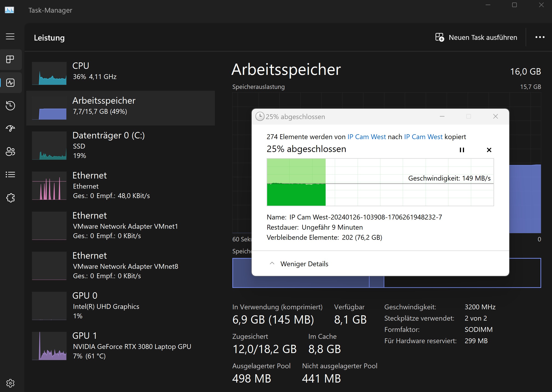Open the Startup apps page icon
Viewport: 552px width, 392px height.
click(10, 128)
